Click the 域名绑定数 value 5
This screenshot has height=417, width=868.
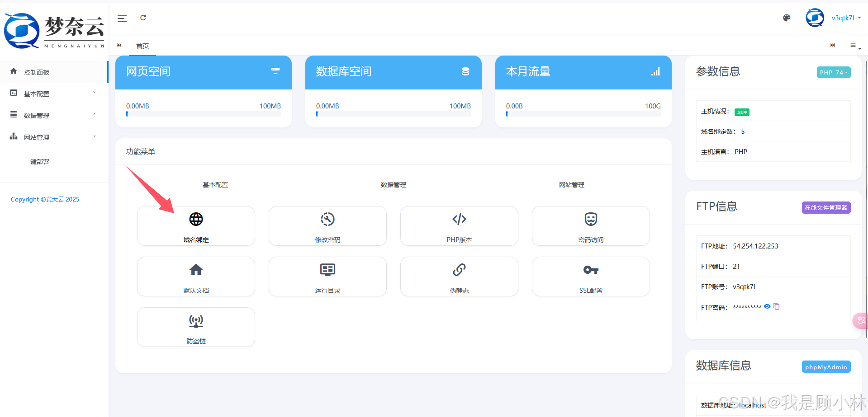[x=743, y=131]
